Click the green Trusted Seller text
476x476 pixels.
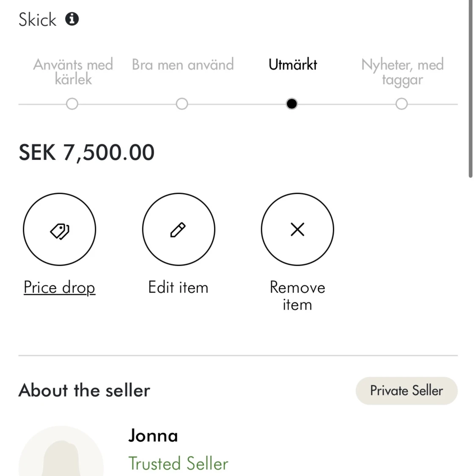pos(178,463)
